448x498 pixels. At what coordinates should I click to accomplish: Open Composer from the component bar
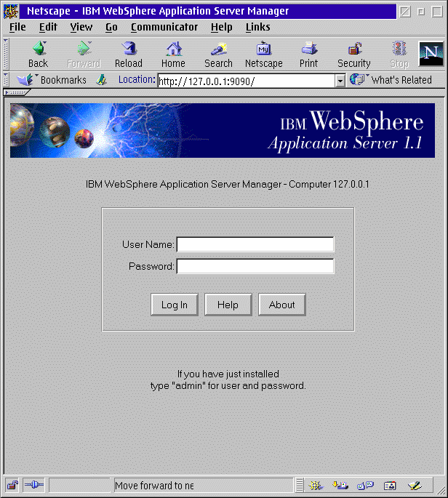pos(415,486)
